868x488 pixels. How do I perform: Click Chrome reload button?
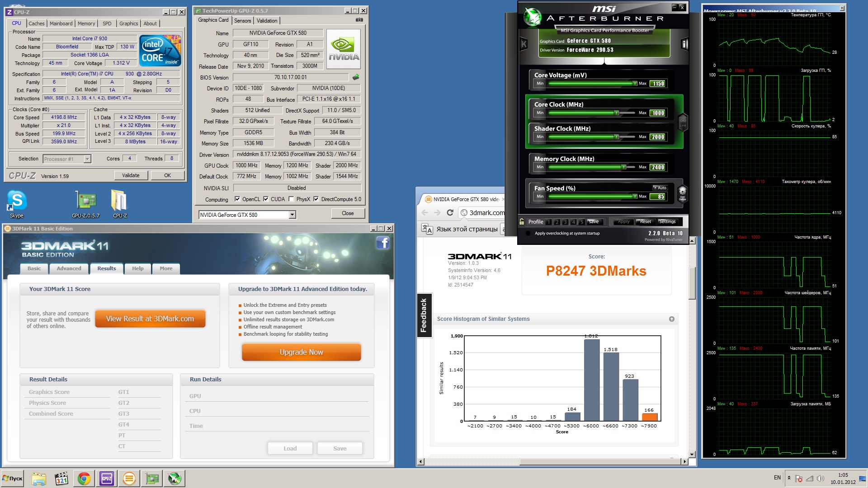coord(450,212)
